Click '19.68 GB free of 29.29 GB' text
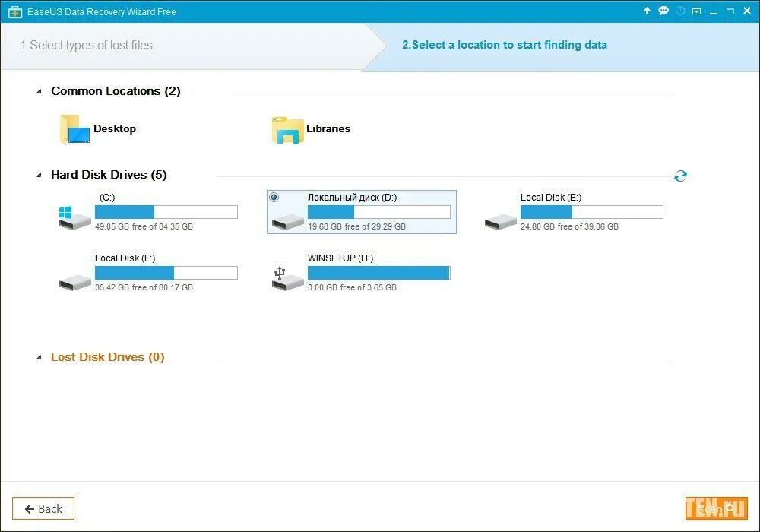This screenshot has height=532, width=760. coord(356,226)
